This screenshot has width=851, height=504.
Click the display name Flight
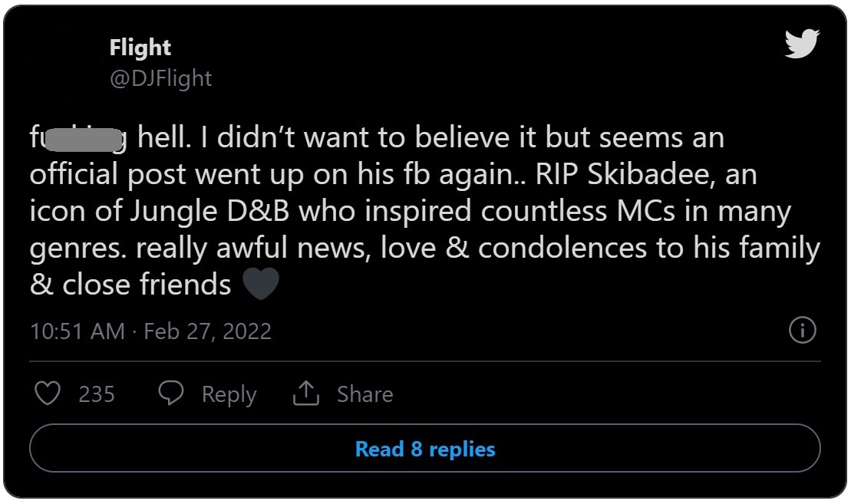pos(140,48)
